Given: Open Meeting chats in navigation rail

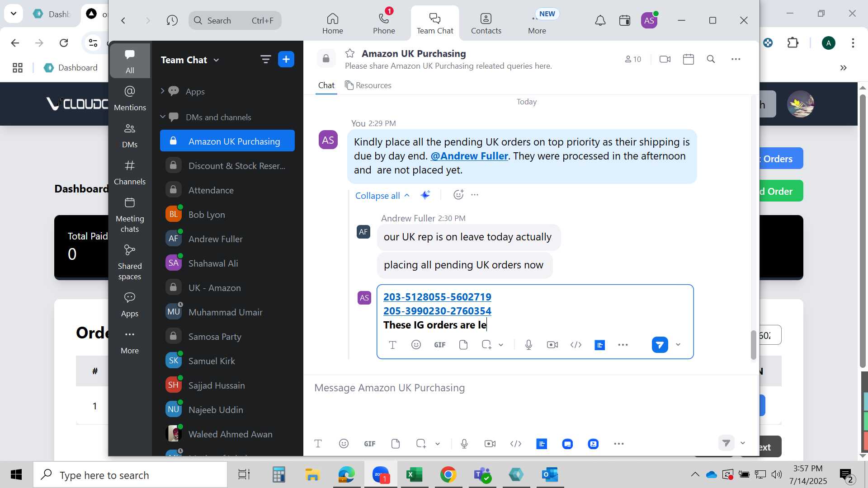Looking at the screenshot, I should pyautogui.click(x=130, y=215).
